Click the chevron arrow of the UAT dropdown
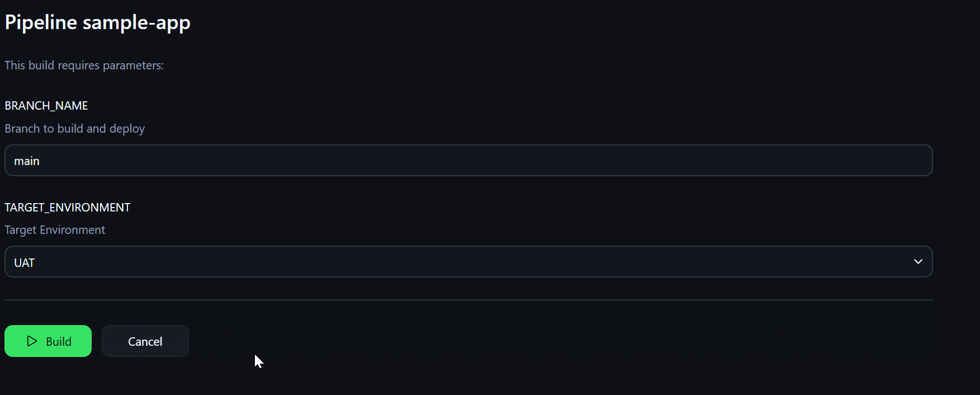 click(918, 262)
